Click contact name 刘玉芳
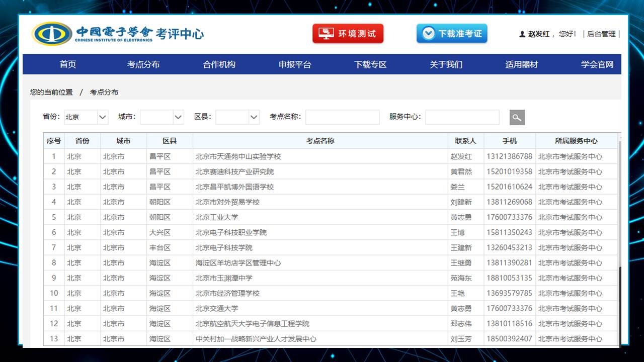 point(461,338)
